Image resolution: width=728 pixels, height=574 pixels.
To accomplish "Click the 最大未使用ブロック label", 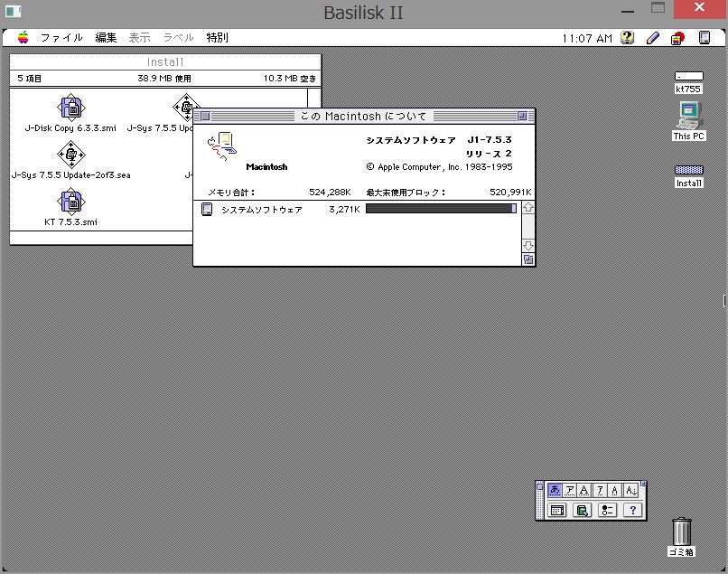I will [x=406, y=193].
